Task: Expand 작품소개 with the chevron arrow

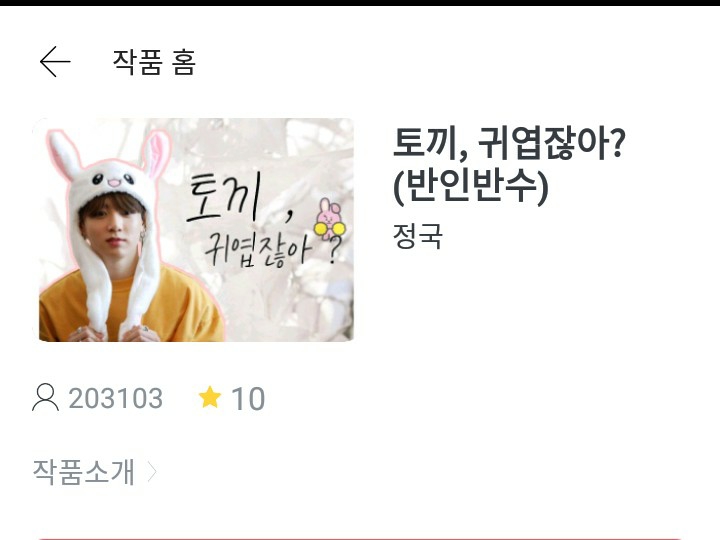Action: (152, 472)
